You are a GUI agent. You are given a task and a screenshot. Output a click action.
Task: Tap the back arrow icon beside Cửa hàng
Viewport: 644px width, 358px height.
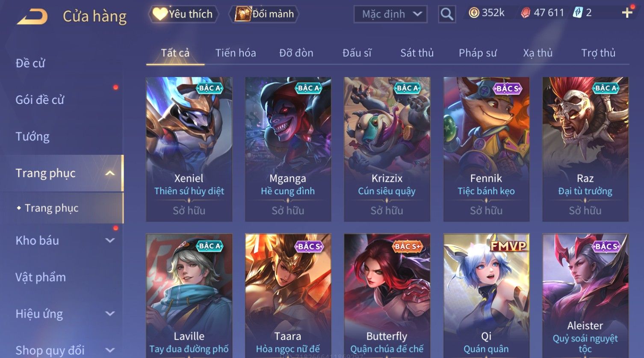[32, 16]
